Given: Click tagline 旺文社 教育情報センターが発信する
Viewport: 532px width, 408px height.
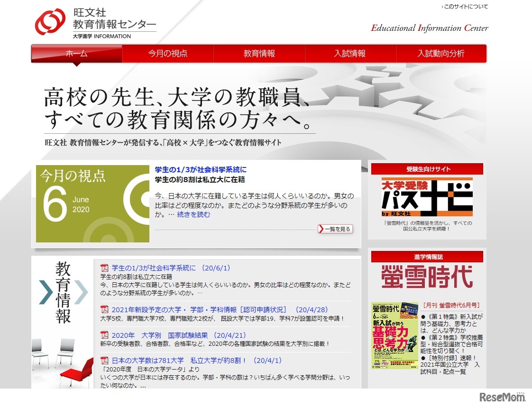Looking at the screenshot, I should (163, 142).
